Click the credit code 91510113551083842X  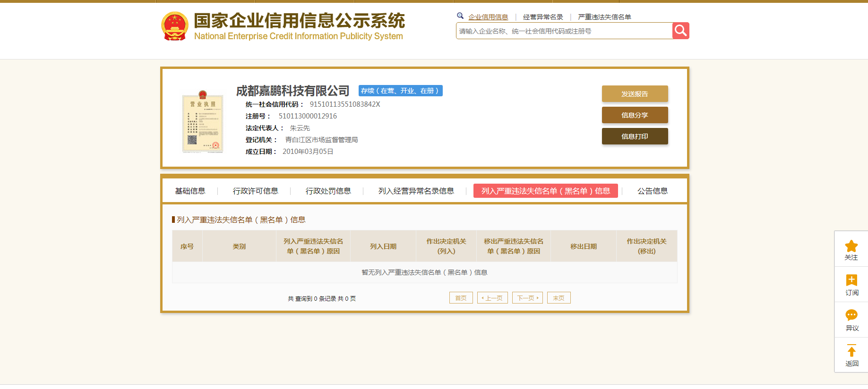pyautogui.click(x=345, y=104)
